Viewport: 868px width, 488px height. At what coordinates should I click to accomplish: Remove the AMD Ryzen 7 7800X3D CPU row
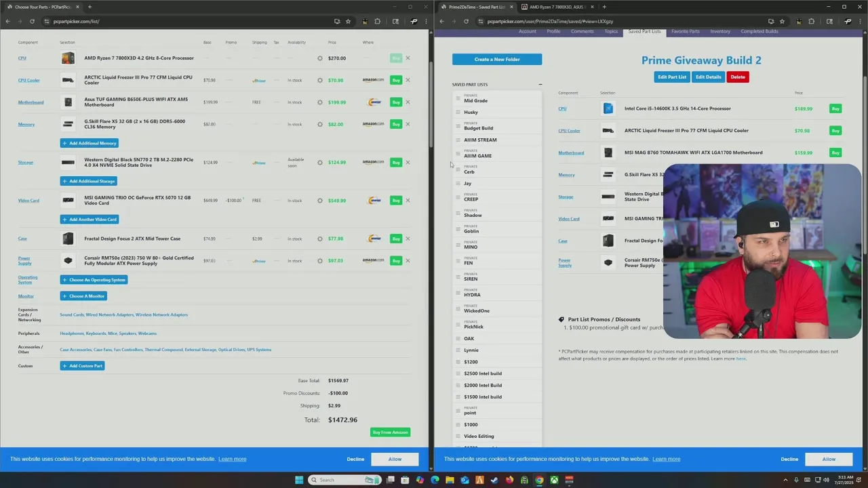(x=408, y=58)
